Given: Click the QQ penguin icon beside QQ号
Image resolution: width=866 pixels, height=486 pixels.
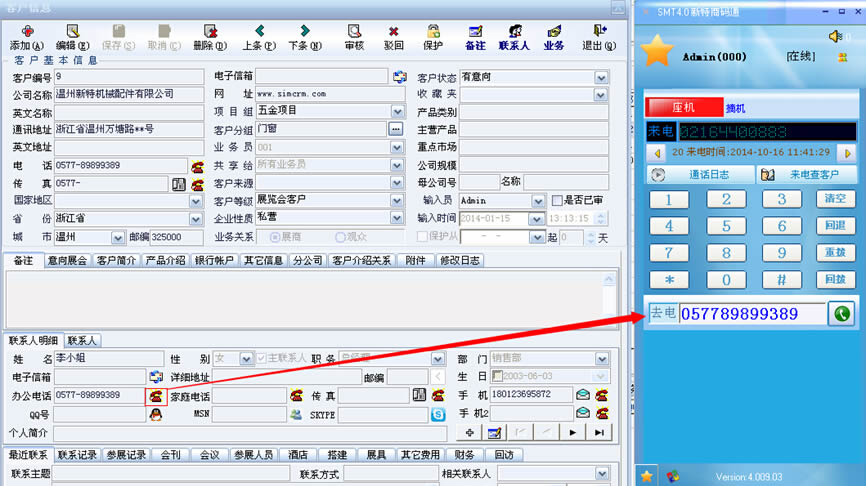Looking at the screenshot, I should coord(155,413).
